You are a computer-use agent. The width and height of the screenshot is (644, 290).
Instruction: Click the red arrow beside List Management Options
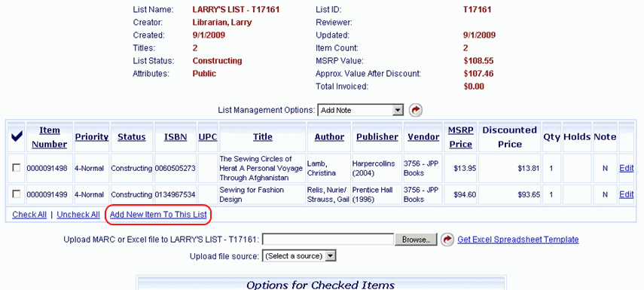tap(416, 110)
